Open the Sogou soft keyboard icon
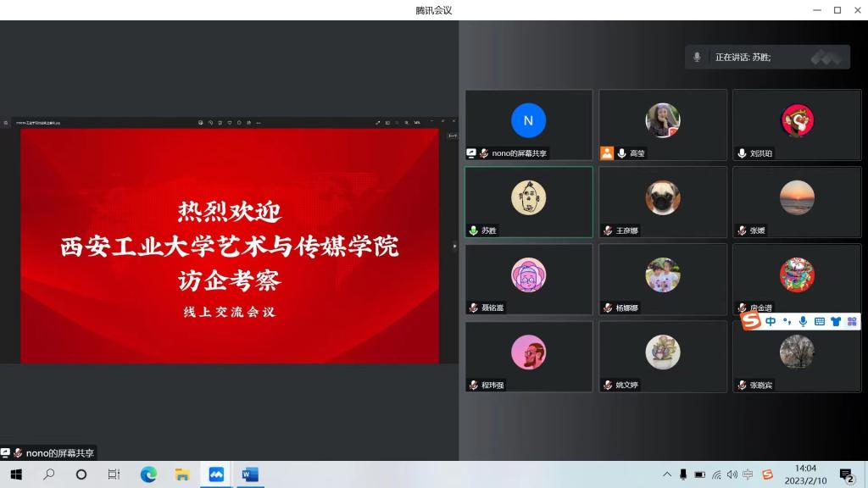 click(x=820, y=321)
